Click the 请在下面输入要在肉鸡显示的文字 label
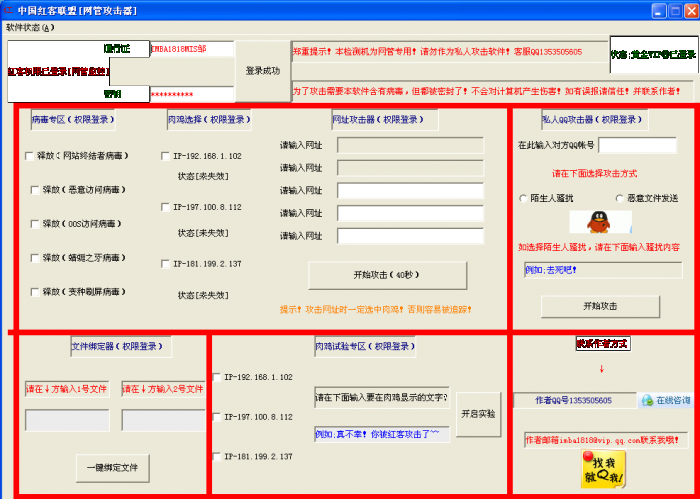 point(382,397)
